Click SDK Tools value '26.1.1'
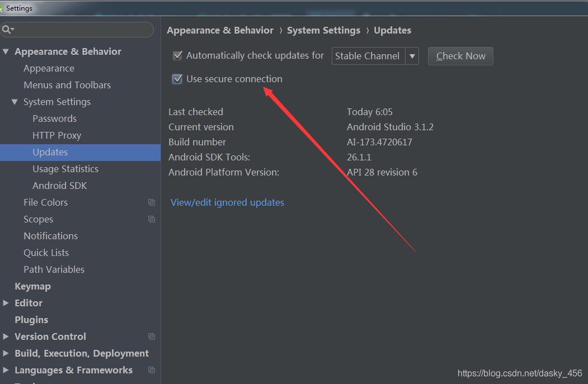588x384 pixels. pos(359,157)
